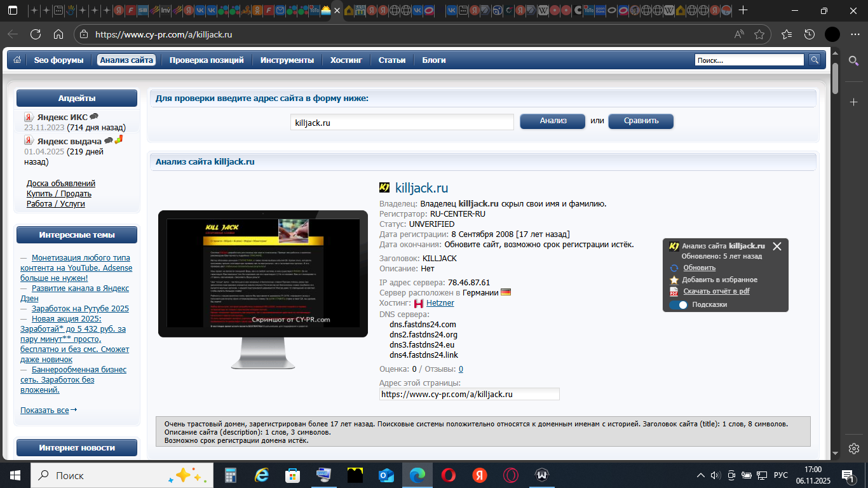This screenshot has width=868, height=488.
Task: Click the blue refresh icon beside Обновить
Action: click(674, 268)
